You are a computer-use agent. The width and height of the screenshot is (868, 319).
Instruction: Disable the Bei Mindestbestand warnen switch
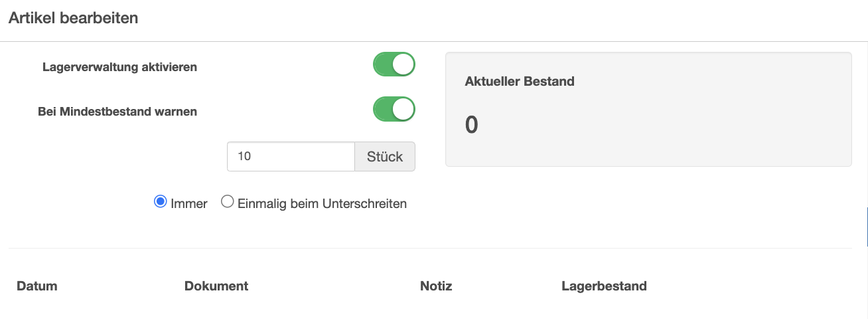(394, 110)
